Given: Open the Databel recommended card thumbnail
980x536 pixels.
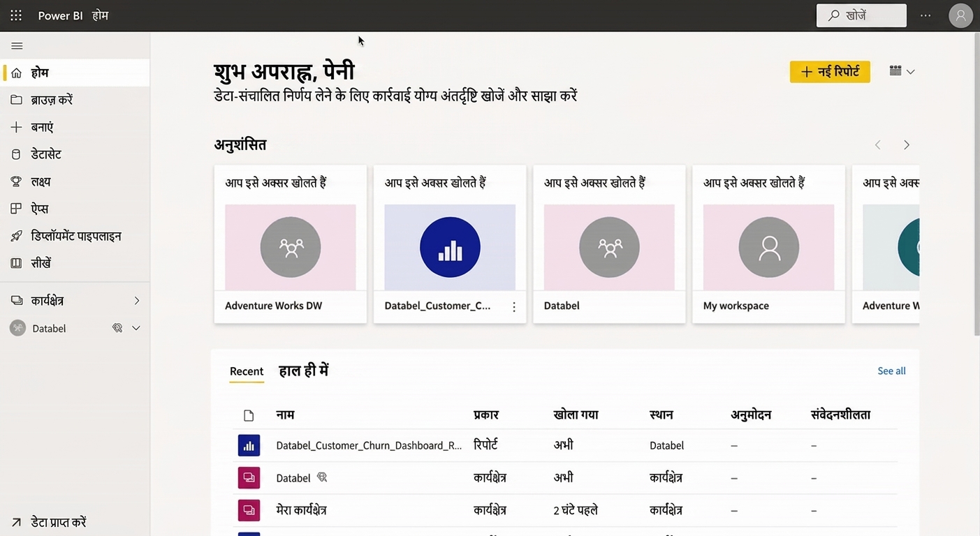Looking at the screenshot, I should [x=609, y=247].
